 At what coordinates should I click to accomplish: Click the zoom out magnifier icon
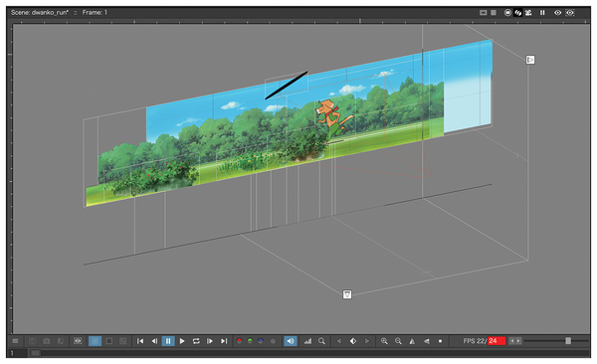[398, 341]
